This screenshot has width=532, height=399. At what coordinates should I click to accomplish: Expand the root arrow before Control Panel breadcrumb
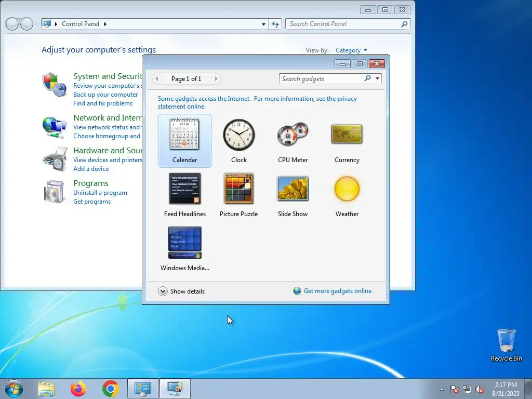[56, 24]
